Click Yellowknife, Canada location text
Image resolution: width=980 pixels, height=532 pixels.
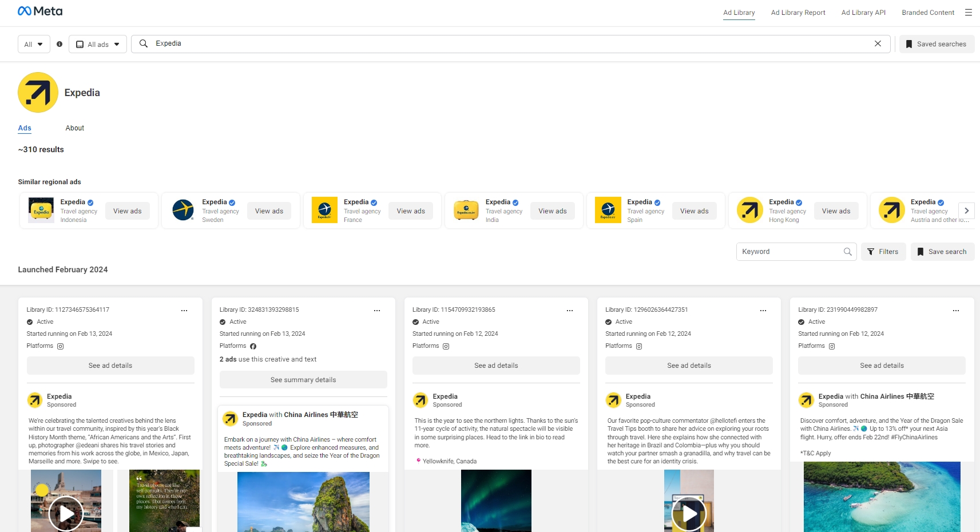click(449, 461)
